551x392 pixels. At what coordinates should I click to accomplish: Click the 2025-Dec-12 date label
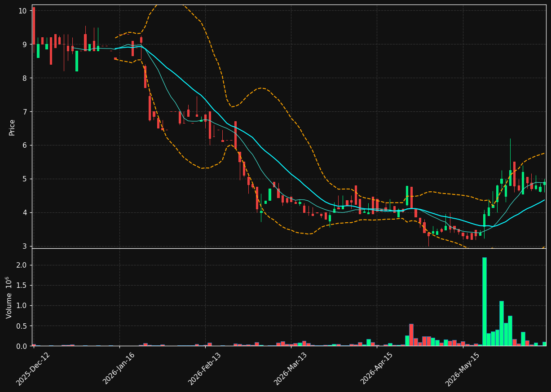(x=33, y=369)
